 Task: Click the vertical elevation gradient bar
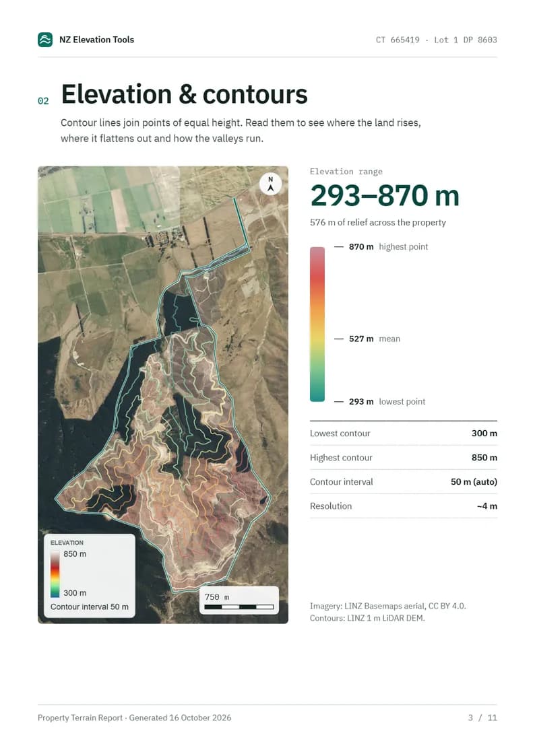(x=317, y=324)
